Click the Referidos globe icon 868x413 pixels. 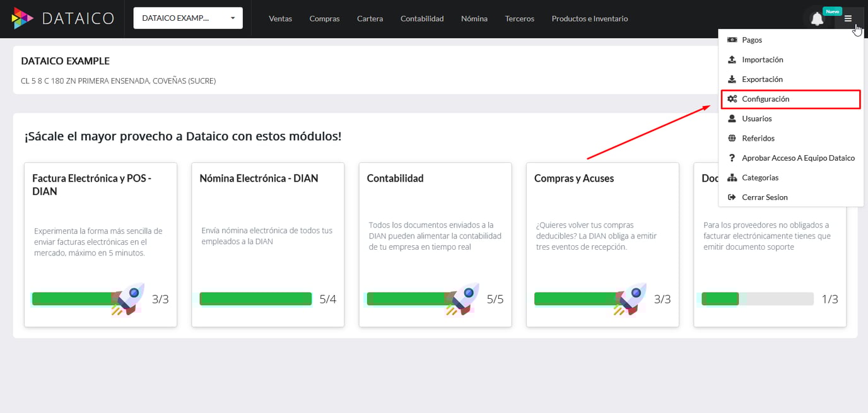(x=732, y=137)
